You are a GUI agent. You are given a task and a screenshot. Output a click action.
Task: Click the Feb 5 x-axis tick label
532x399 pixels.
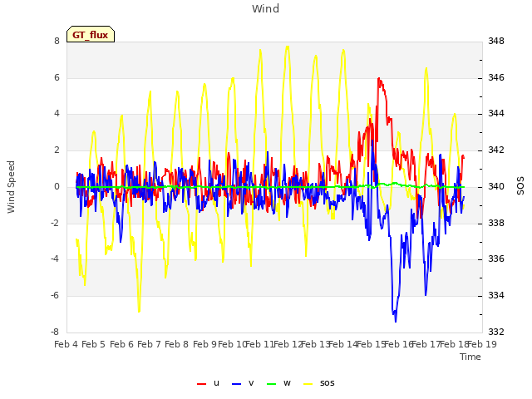(94, 344)
